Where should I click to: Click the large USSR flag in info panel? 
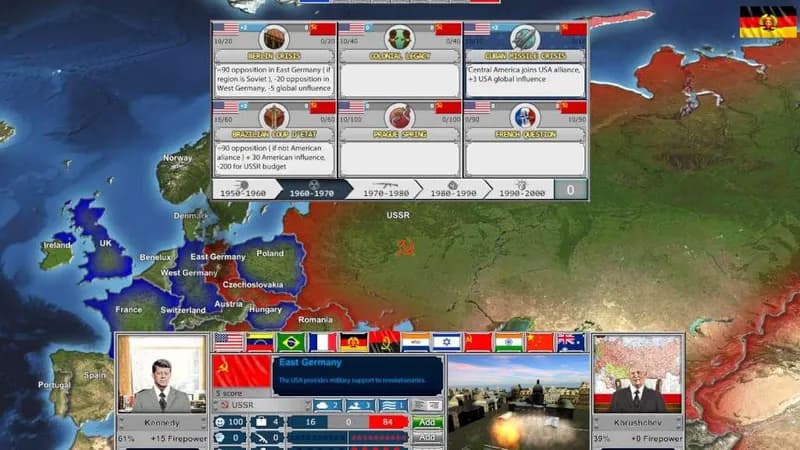point(242,371)
